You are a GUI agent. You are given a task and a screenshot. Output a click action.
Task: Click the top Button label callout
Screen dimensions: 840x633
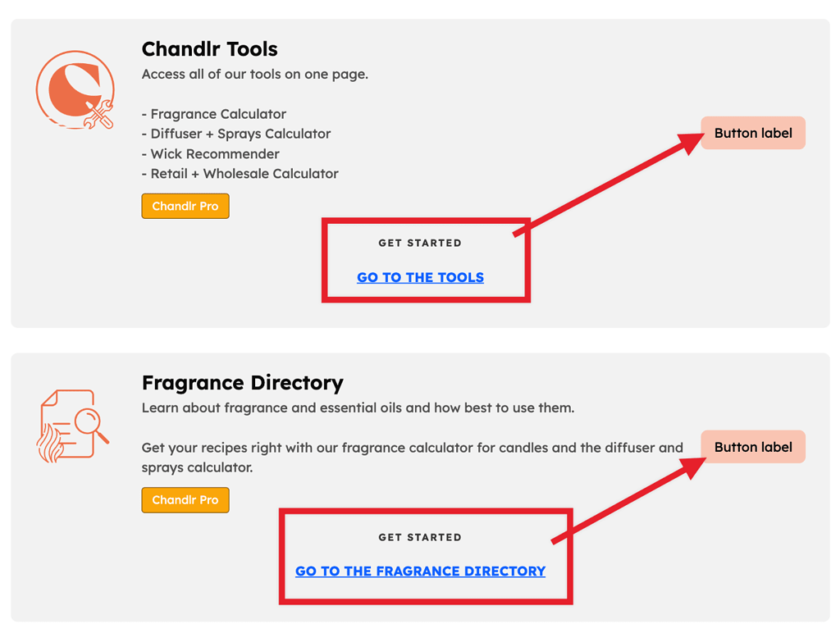(752, 133)
